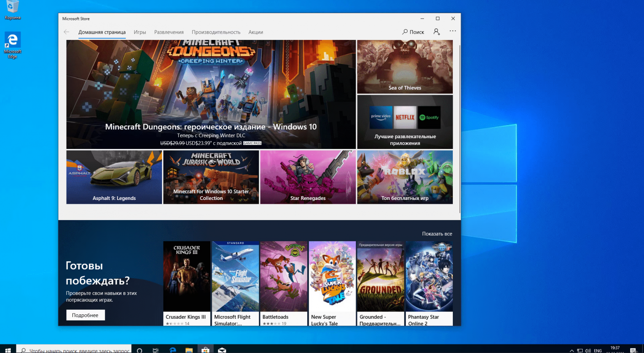Select the Crusader Kings III game card
The image size is (644, 353).
187,283
